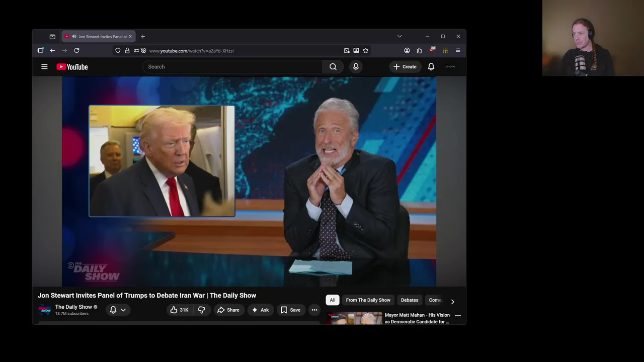Like the video with 31K likes
The height and width of the screenshot is (362, 644).
179,310
